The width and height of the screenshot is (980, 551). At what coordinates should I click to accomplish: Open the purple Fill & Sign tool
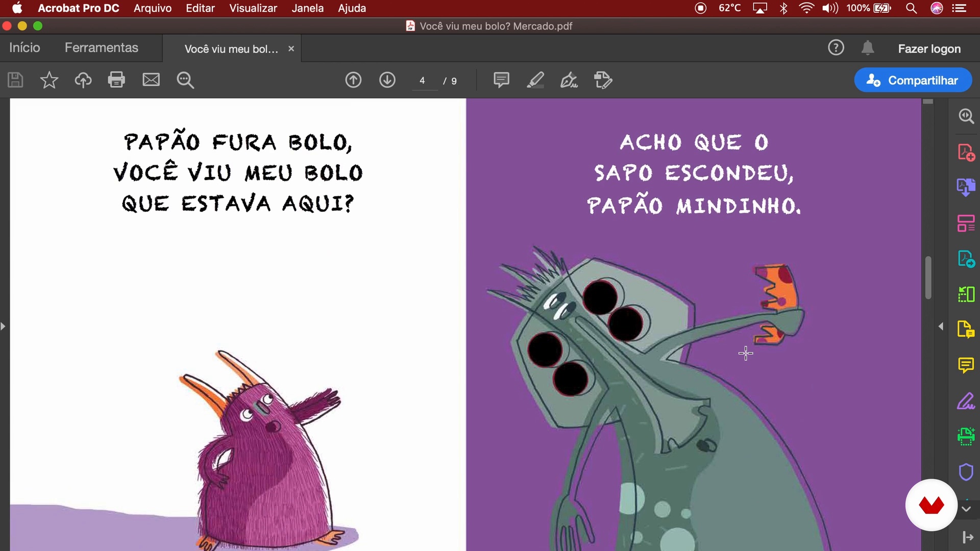tap(966, 401)
